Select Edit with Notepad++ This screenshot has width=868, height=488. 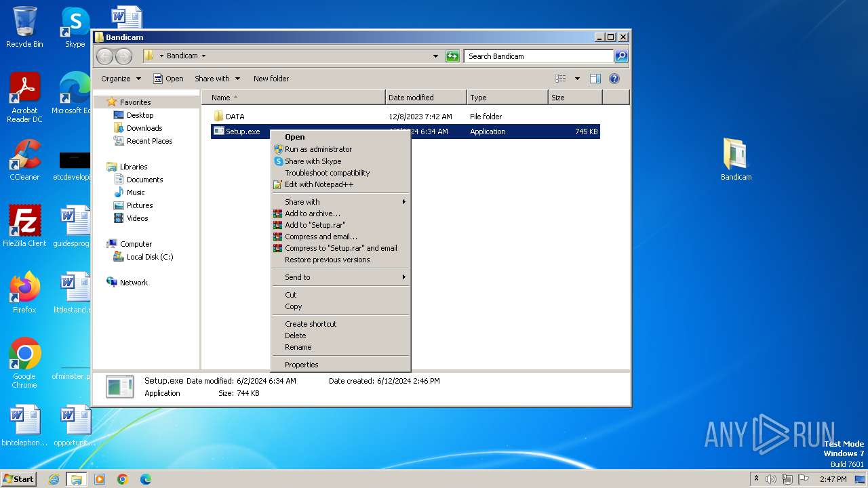click(340, 184)
